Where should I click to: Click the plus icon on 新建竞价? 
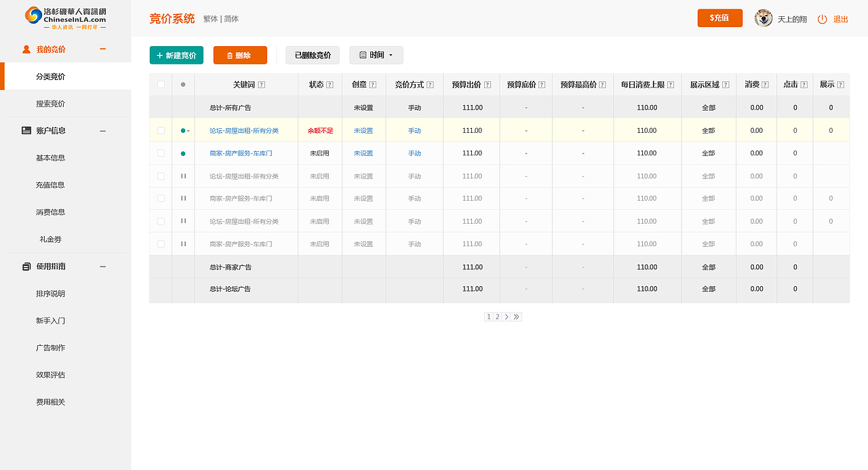tap(159, 54)
